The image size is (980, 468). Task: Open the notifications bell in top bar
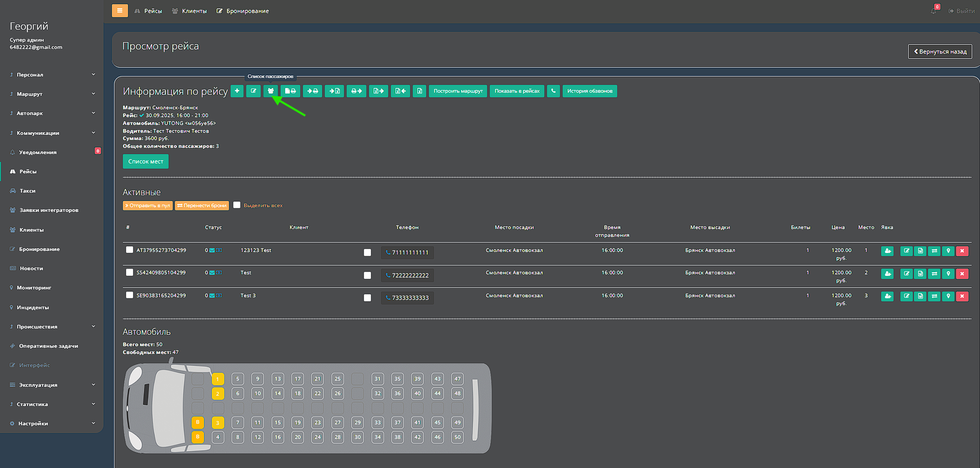[934, 11]
